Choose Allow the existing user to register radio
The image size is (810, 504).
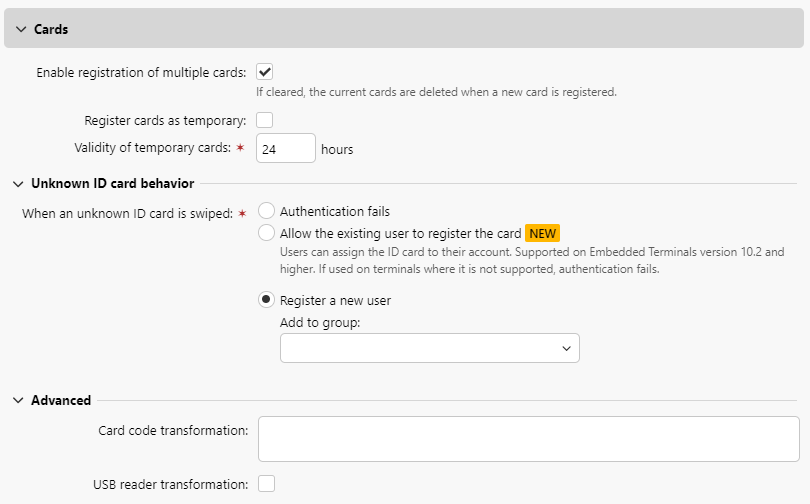(x=267, y=233)
